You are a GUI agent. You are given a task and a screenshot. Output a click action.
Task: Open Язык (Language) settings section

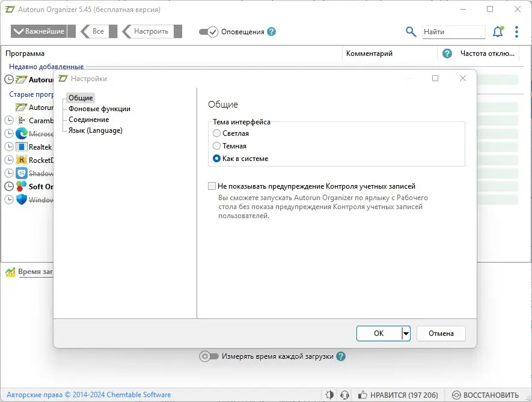[x=96, y=130]
